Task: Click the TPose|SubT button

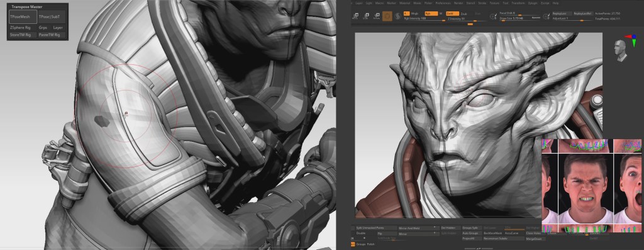Action: click(x=52, y=17)
